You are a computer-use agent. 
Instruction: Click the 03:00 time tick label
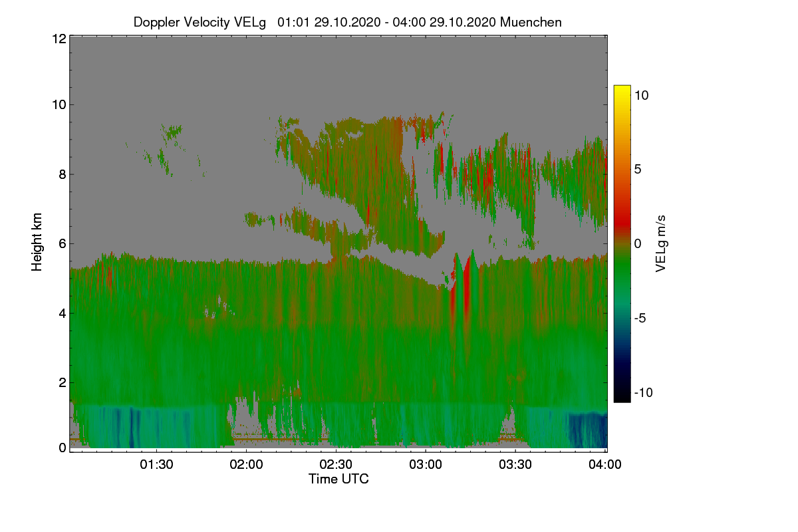point(426,465)
